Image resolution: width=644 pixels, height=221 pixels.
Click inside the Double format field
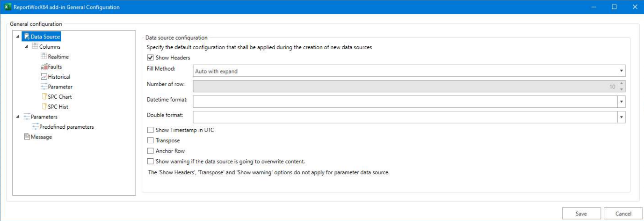(405, 117)
